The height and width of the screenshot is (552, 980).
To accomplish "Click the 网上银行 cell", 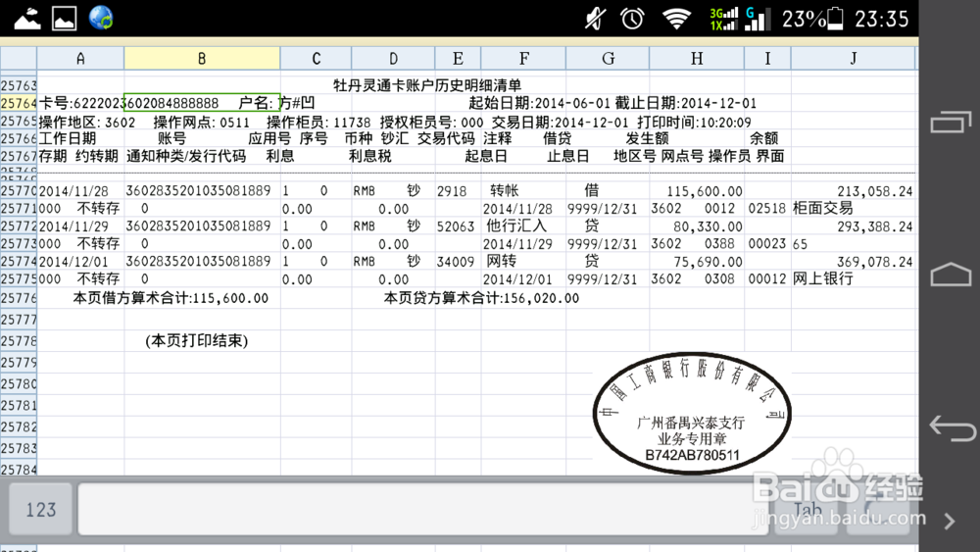I will click(x=822, y=278).
